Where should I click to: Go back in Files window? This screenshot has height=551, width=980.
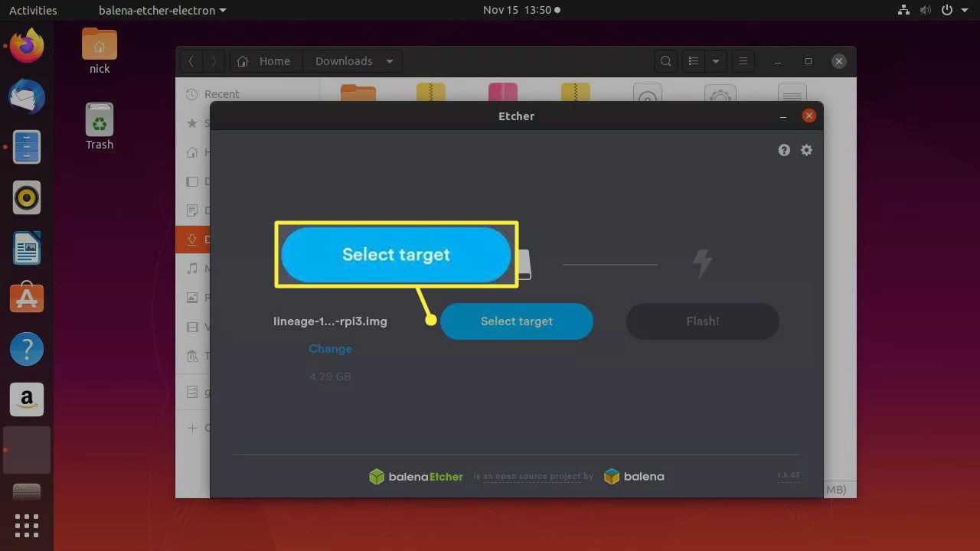pos(191,61)
